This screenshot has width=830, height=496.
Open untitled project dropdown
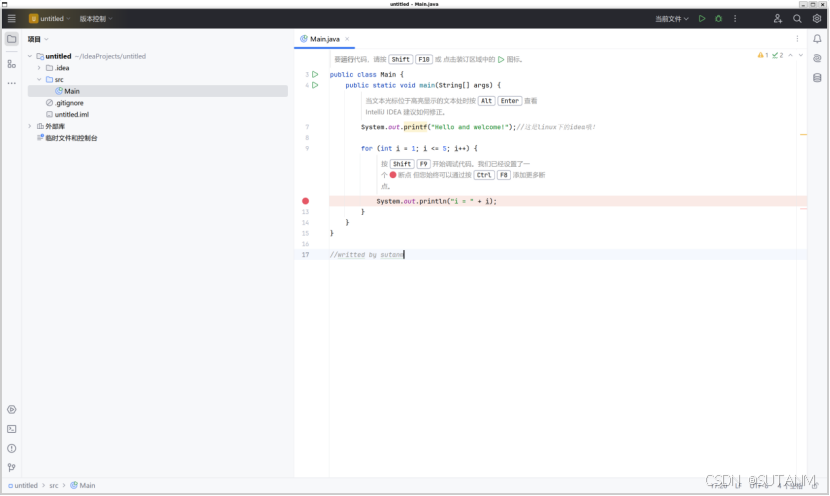pos(50,19)
